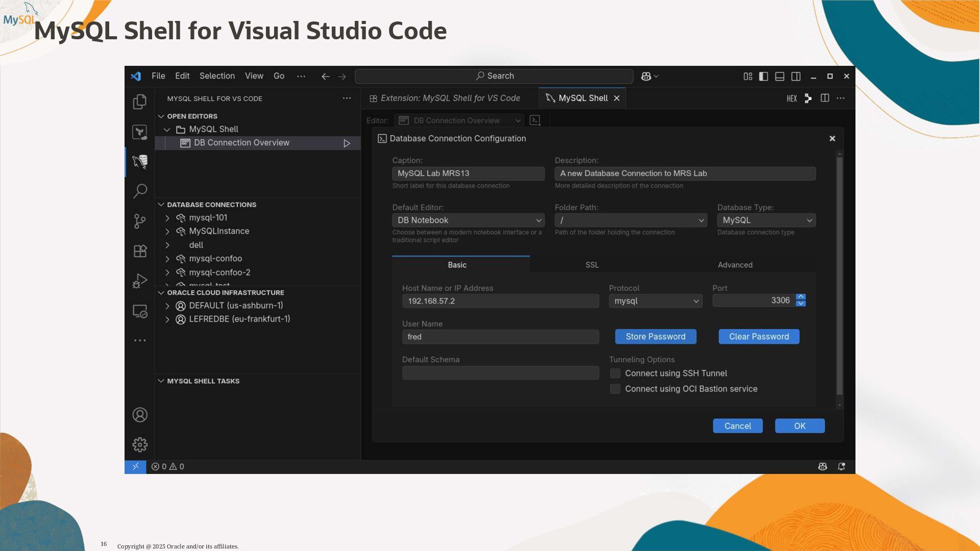This screenshot has height=551, width=980.
Task: Open the Selection menu
Action: 217,76
